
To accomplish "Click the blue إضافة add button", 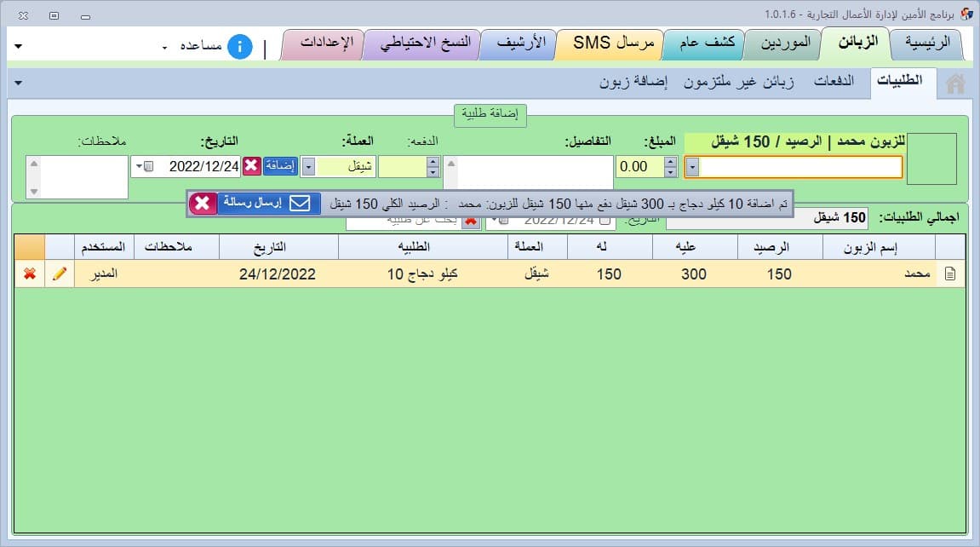I will (280, 165).
